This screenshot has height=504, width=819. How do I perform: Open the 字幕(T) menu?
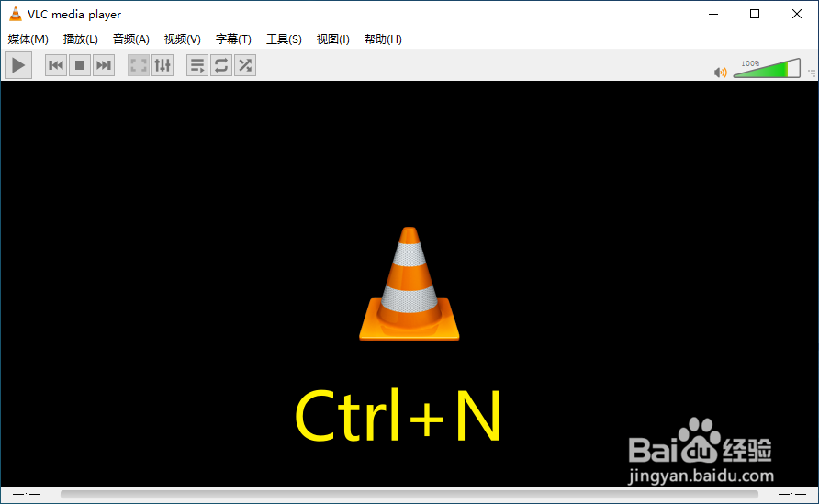click(233, 39)
